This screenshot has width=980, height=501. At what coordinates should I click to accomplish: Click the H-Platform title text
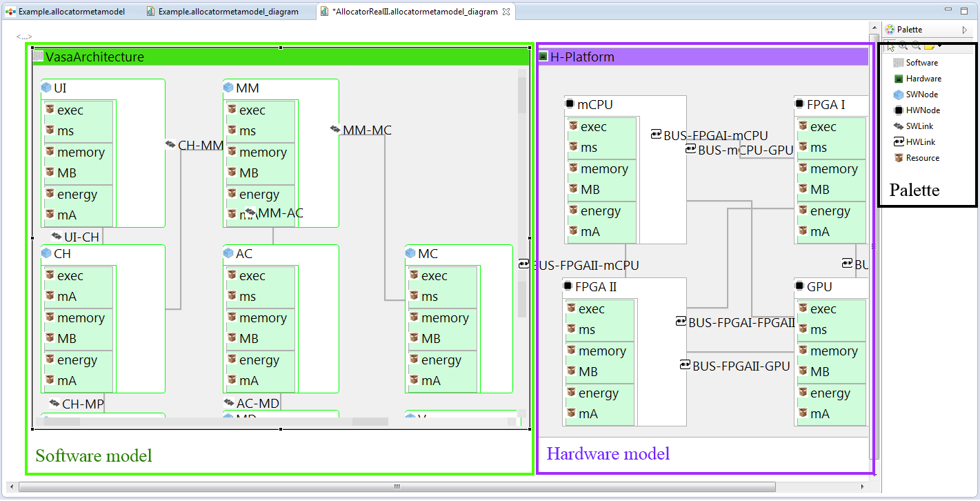tap(582, 57)
